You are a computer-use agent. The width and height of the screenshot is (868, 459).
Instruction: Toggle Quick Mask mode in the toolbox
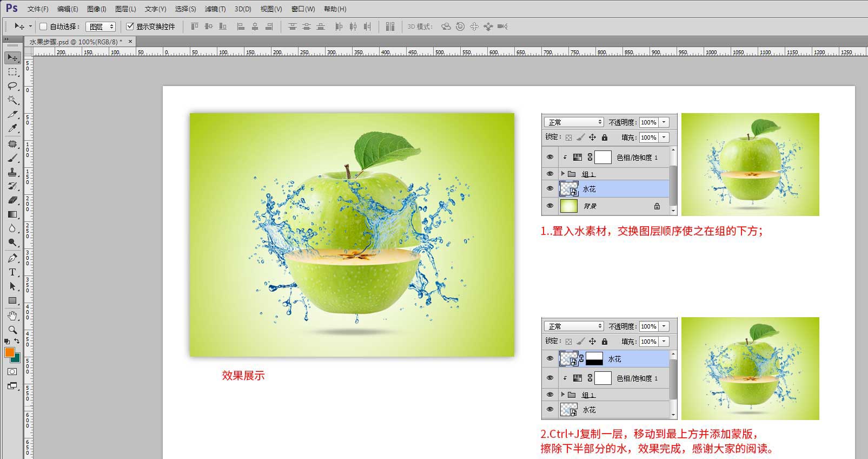coord(12,372)
